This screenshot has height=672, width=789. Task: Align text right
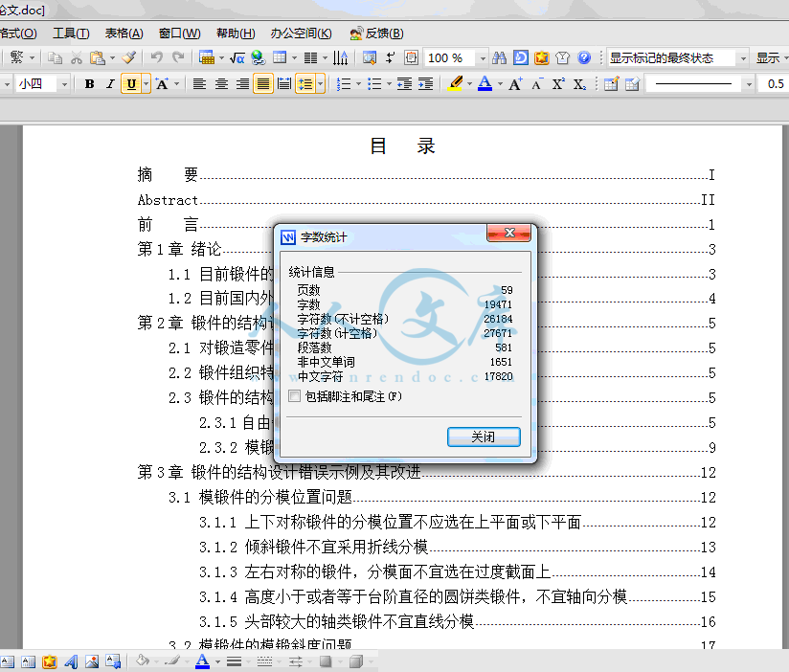242,84
